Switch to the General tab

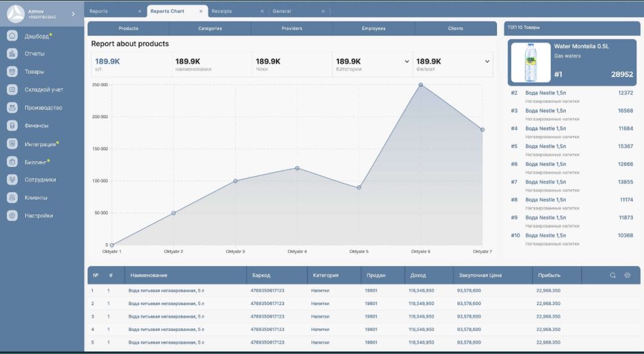282,11
